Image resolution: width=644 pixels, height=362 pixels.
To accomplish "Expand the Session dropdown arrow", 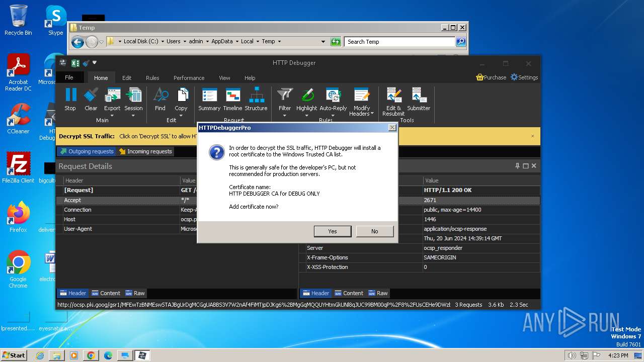I will (x=133, y=116).
